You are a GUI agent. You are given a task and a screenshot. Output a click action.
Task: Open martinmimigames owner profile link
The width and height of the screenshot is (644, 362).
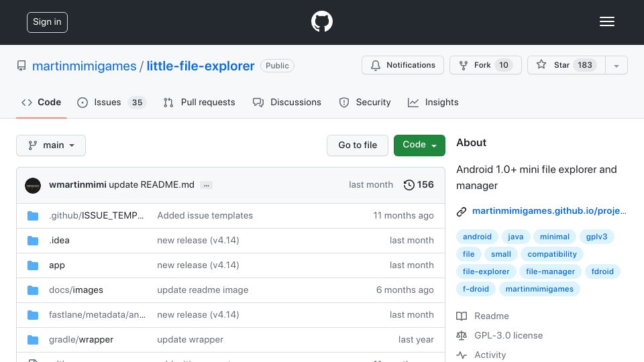(x=85, y=66)
